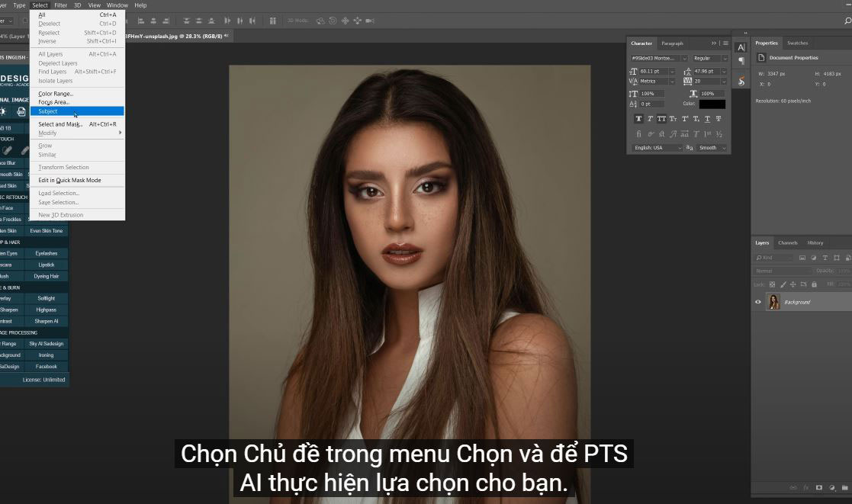Click the vertical scale 100% field
The width and height of the screenshot is (852, 504).
point(651,94)
